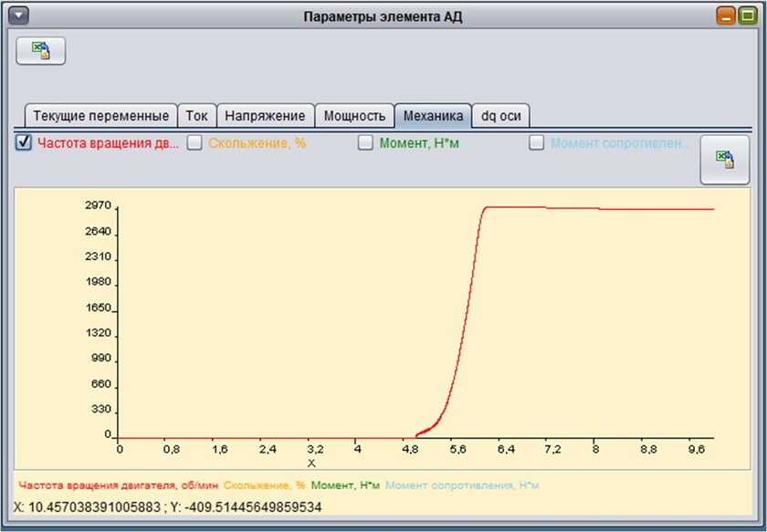767x532 pixels.
Task: Click the Excel export icon above the tabs
Action: pos(41,50)
